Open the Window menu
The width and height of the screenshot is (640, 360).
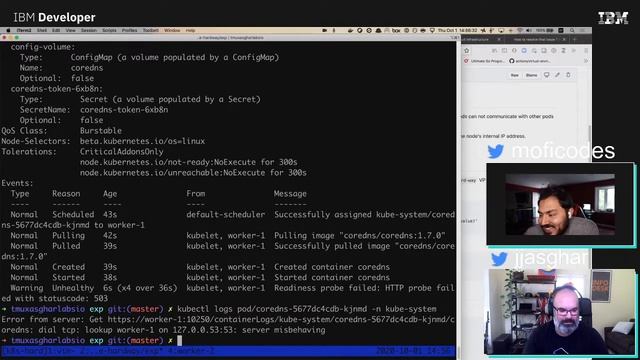click(172, 30)
